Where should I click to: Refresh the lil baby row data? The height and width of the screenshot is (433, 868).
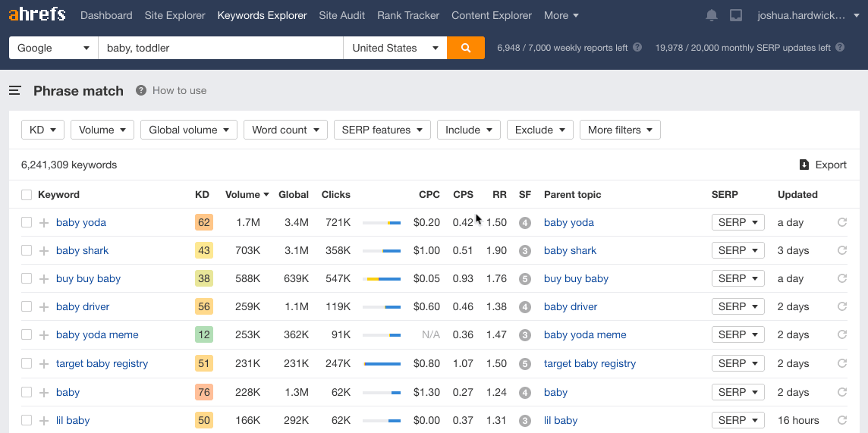[841, 420]
